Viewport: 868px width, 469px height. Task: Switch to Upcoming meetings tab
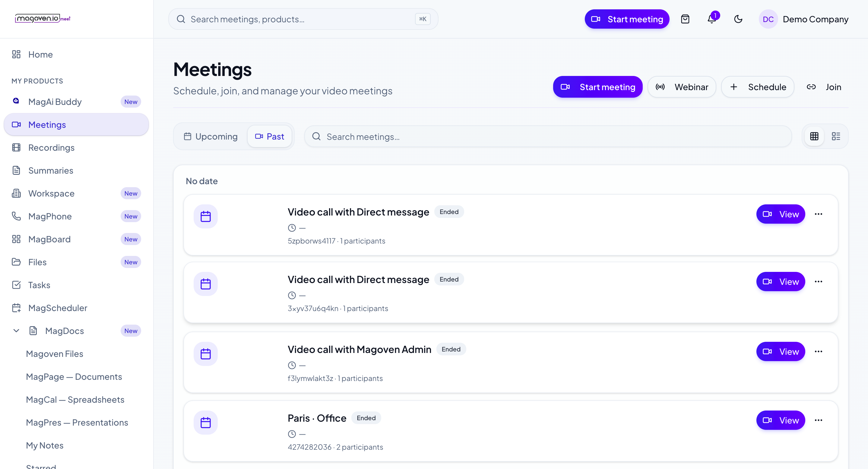tap(211, 136)
